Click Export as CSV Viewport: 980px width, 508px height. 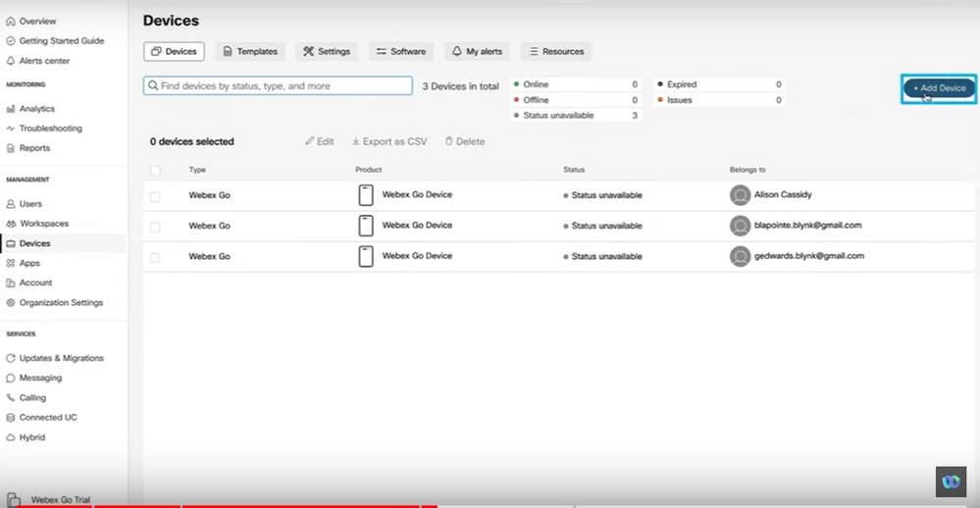click(x=389, y=142)
